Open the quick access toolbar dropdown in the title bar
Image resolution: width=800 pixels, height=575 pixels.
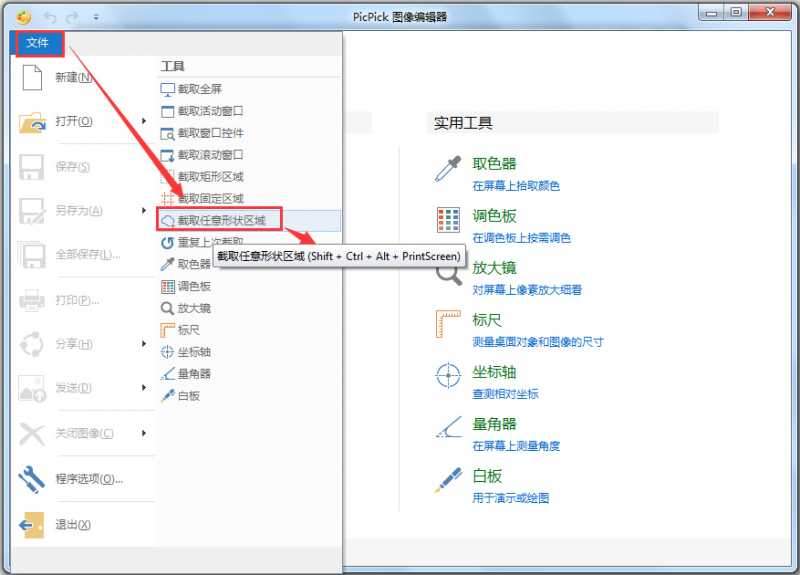click(x=96, y=17)
